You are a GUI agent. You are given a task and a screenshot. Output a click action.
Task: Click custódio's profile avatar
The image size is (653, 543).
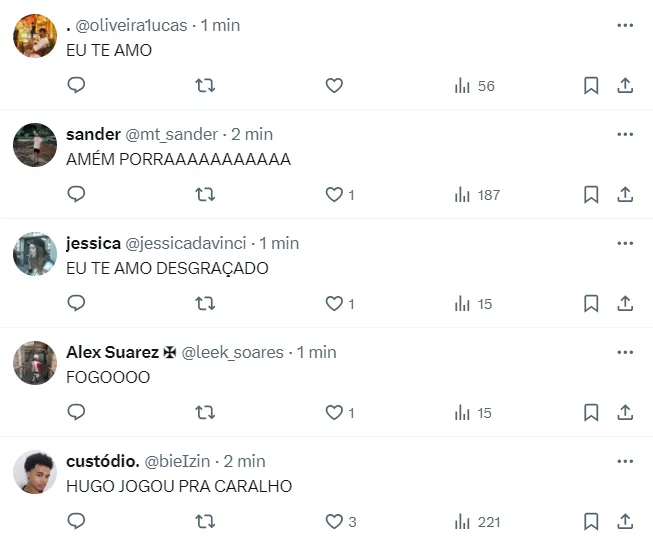(x=35, y=472)
